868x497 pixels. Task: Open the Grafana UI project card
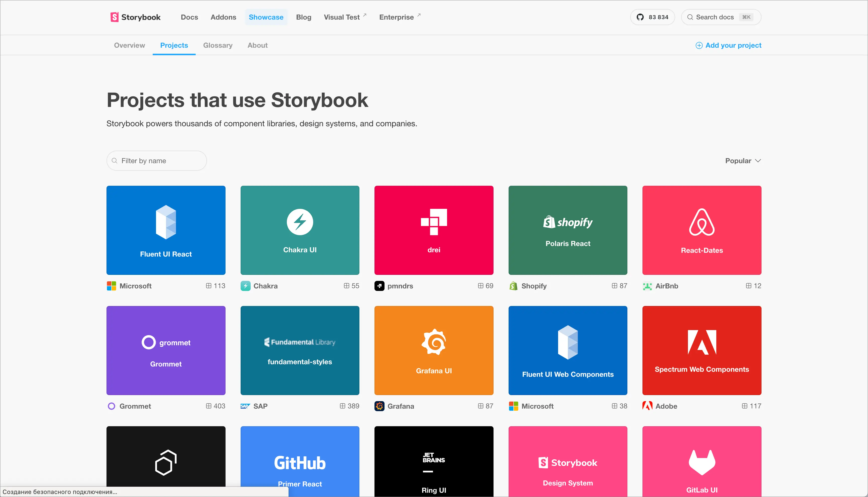(434, 351)
